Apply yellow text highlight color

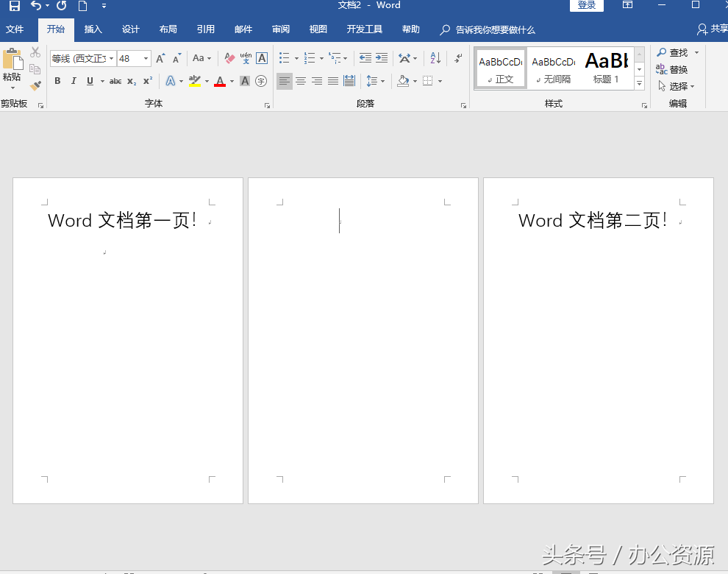195,82
